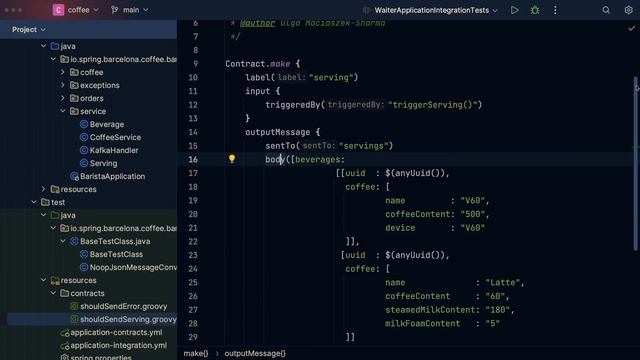Click "servings" string on line 15
Screen dimensions: 640x360
[365, 146]
